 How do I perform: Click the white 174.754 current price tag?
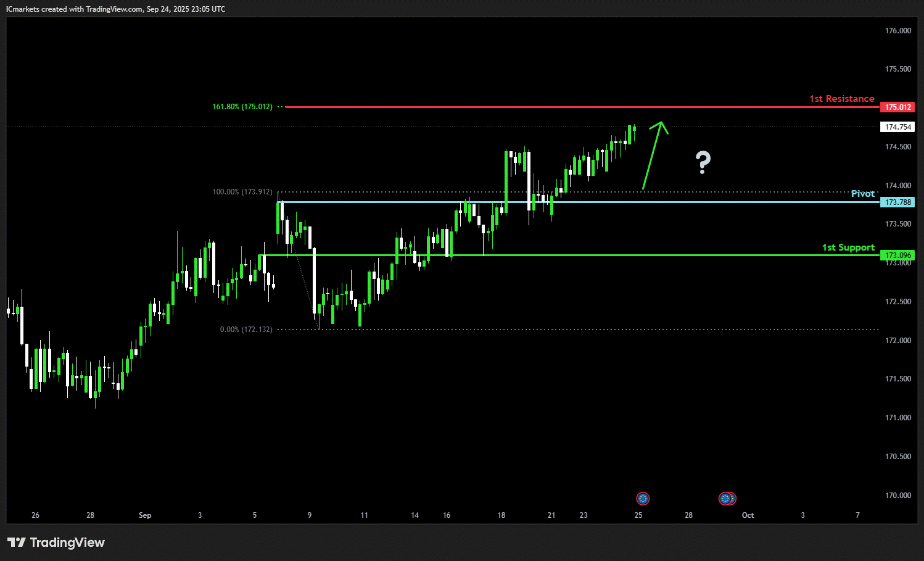pyautogui.click(x=897, y=127)
